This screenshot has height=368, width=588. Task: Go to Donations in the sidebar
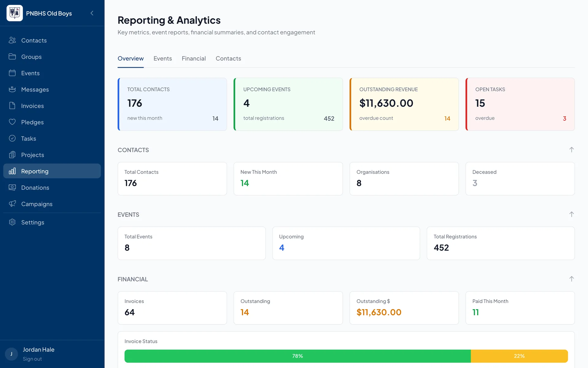point(52,187)
